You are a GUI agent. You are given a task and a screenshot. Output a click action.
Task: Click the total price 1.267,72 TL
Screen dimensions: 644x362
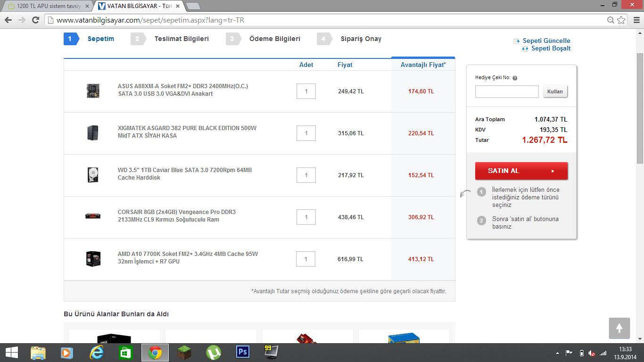tap(545, 140)
